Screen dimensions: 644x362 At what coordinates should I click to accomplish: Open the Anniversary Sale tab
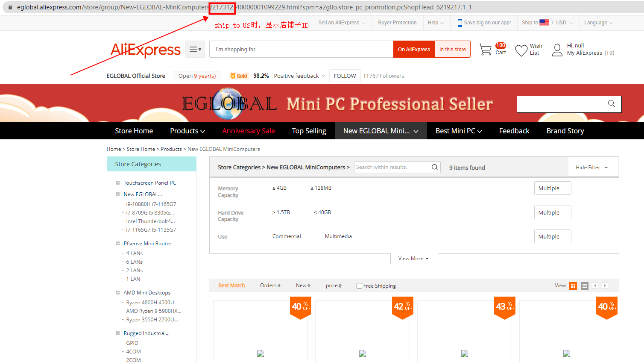point(249,131)
